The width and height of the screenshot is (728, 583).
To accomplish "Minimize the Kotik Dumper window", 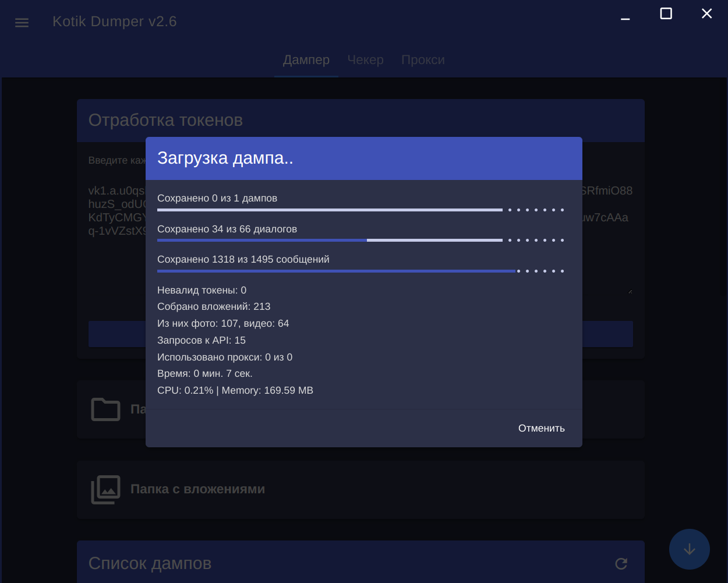I will point(625,19).
